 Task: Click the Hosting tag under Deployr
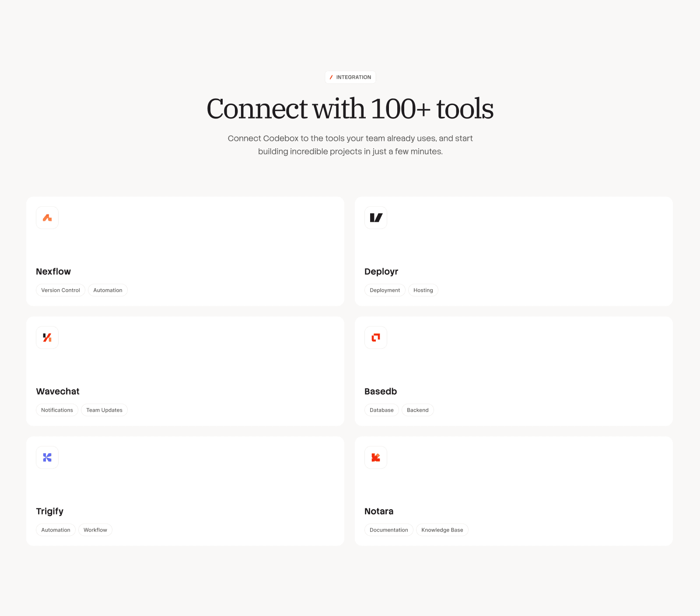(x=423, y=290)
